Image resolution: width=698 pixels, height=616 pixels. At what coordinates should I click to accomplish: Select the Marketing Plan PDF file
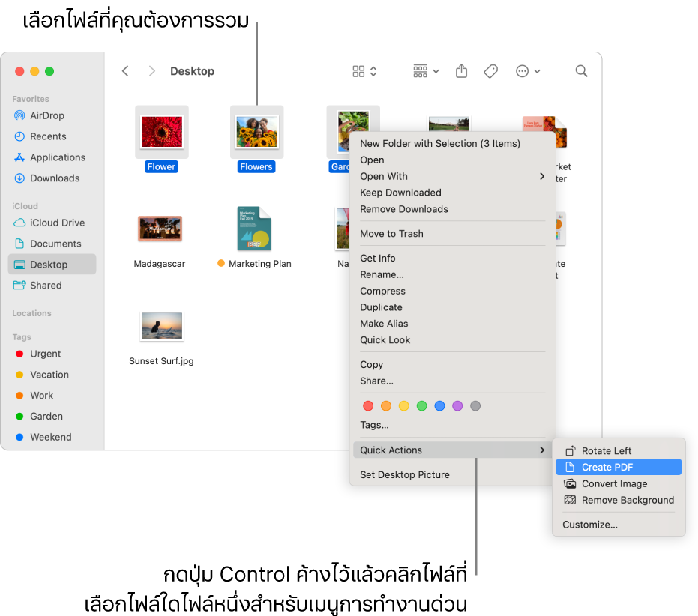click(254, 229)
